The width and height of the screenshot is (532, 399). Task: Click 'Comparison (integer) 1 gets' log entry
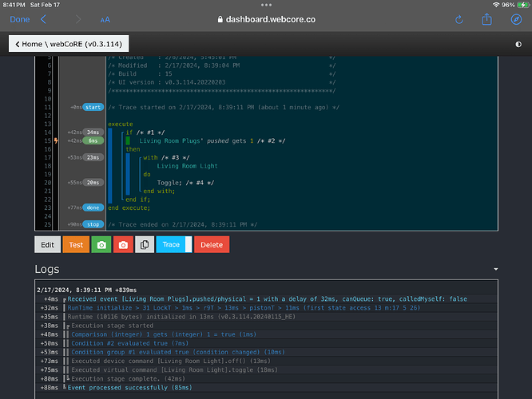pyautogui.click(x=164, y=334)
